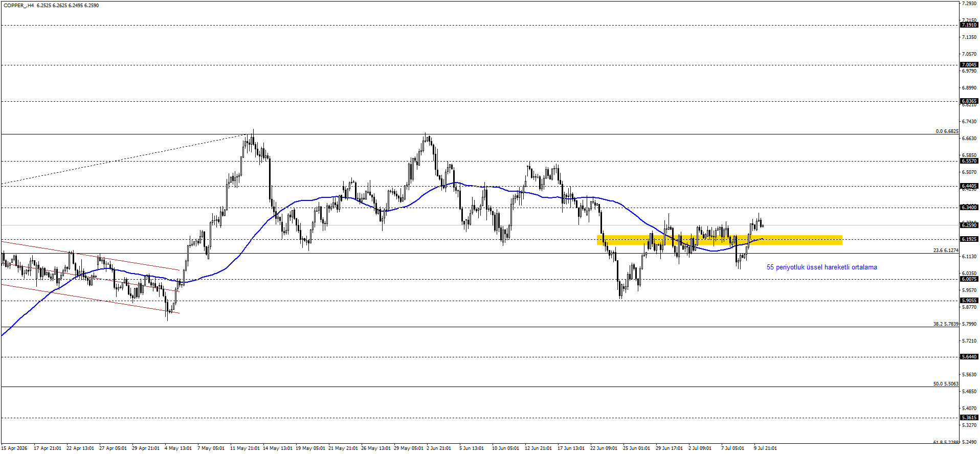Click the 5.3615 price level tag
The image size is (980, 454).
pyautogui.click(x=969, y=418)
